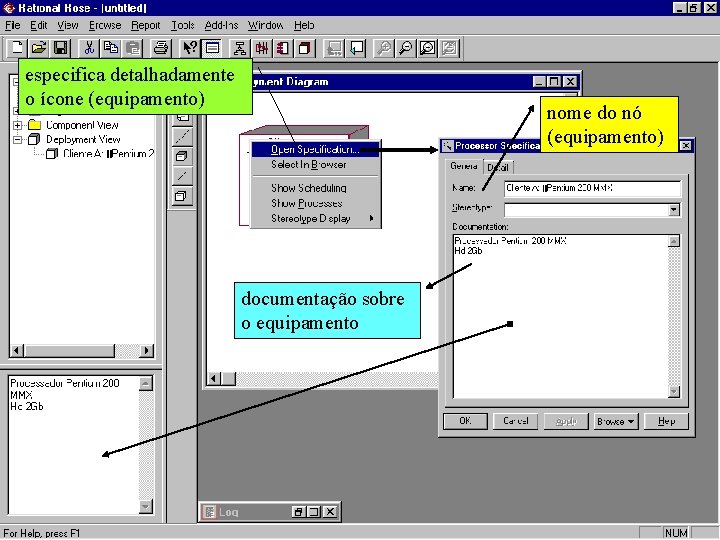Open the Browse Interaction Diagram icon
720x540 pixels.
click(261, 48)
